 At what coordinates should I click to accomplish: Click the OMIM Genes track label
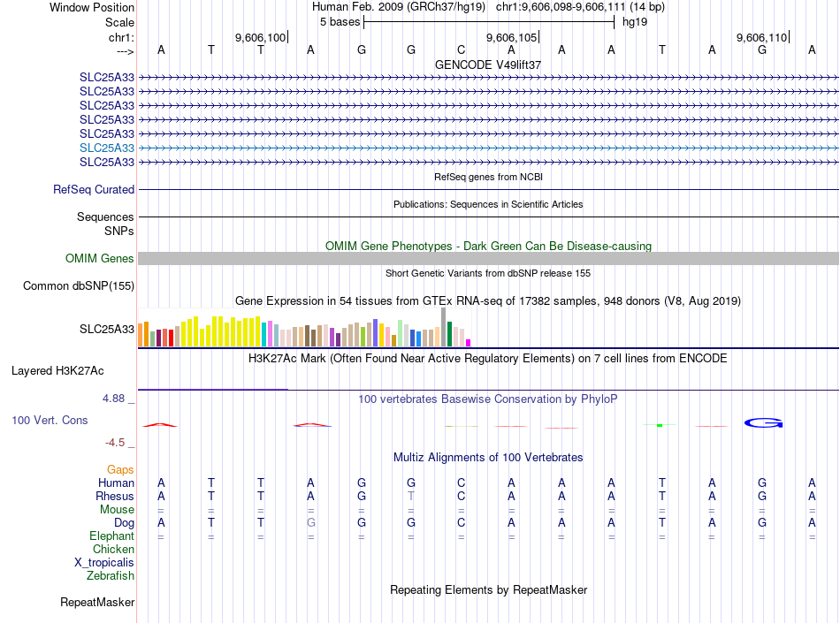[100, 259]
